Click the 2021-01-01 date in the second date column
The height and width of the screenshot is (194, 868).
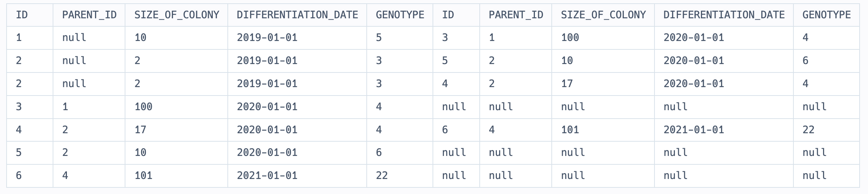pos(694,130)
